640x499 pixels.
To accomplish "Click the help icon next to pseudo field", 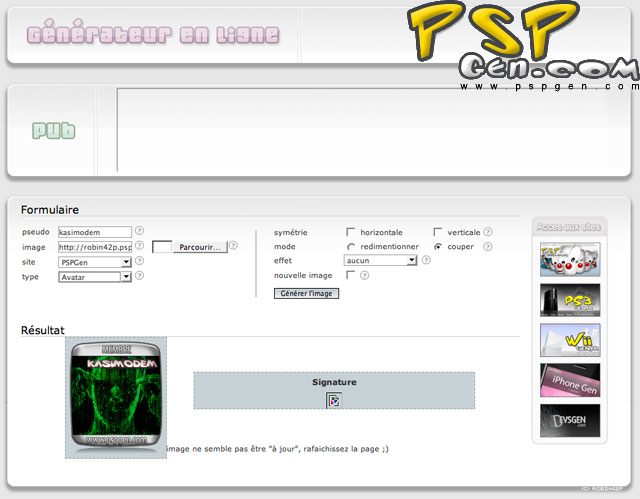I will pyautogui.click(x=139, y=231).
